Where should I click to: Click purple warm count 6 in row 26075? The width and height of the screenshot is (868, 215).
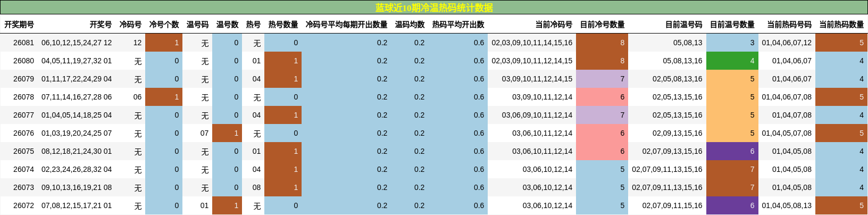coord(732,151)
